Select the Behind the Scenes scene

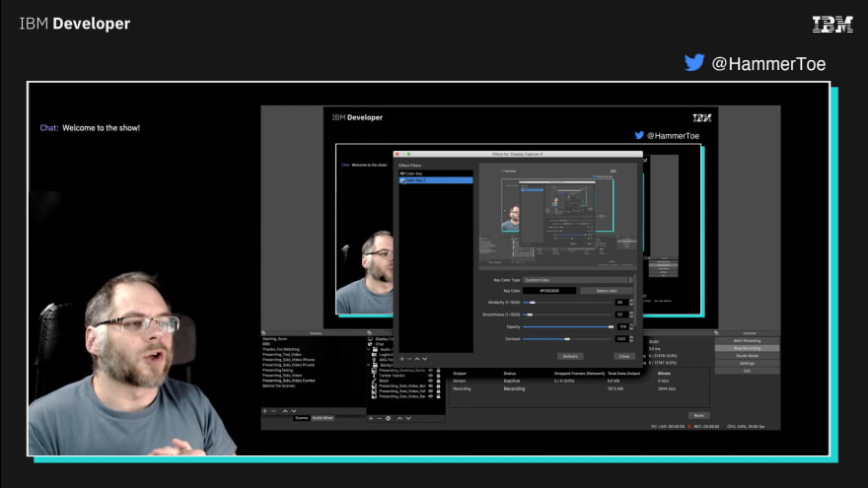pos(278,385)
